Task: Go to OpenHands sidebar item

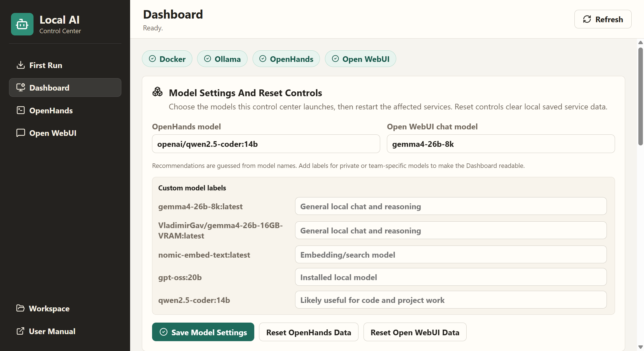Action: coord(65,110)
